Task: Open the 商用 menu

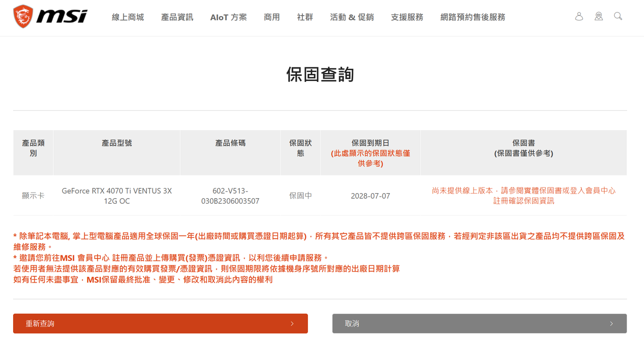Action: [x=272, y=17]
